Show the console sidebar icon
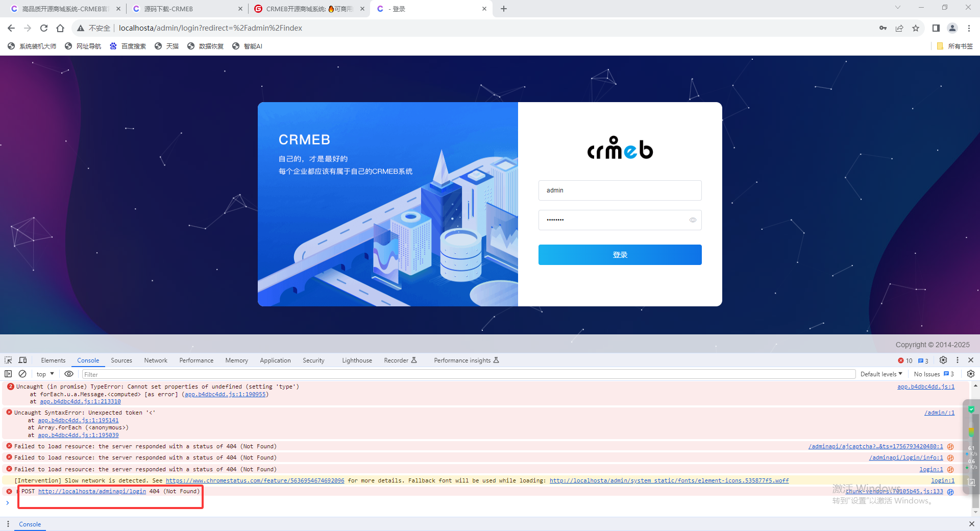The height and width of the screenshot is (531, 980). click(x=8, y=374)
